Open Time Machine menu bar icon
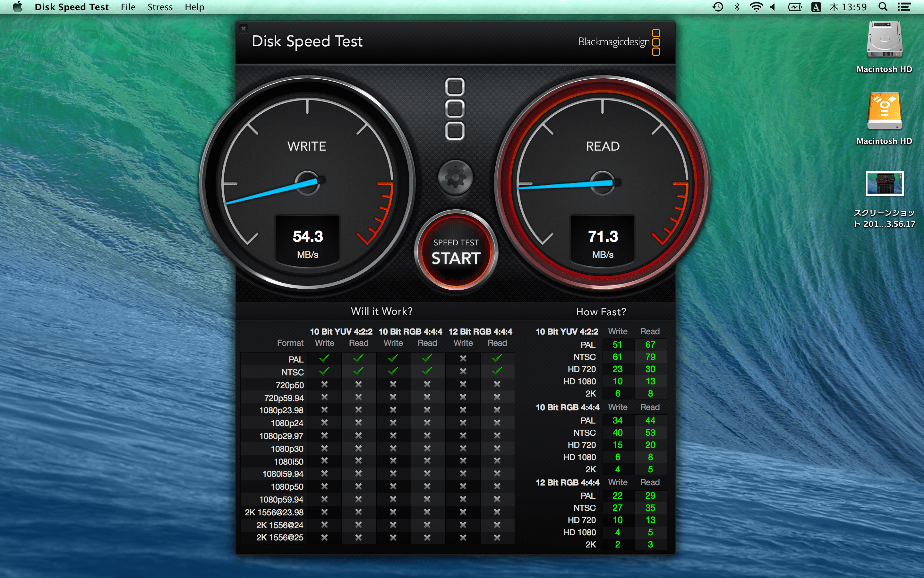Image resolution: width=924 pixels, height=578 pixels. pyautogui.click(x=718, y=7)
